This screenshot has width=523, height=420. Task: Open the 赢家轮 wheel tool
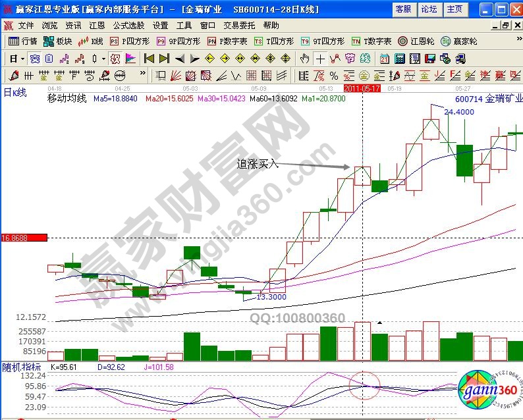tap(458, 41)
